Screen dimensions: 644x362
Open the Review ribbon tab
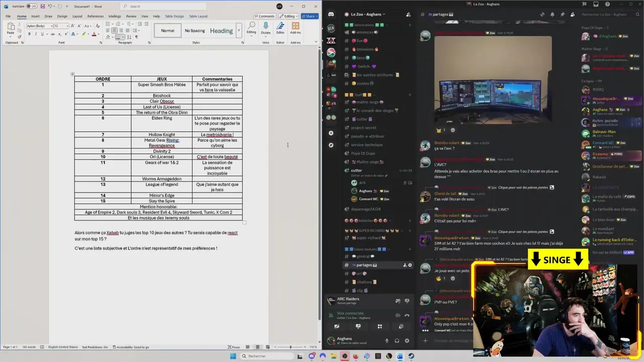coord(131,16)
